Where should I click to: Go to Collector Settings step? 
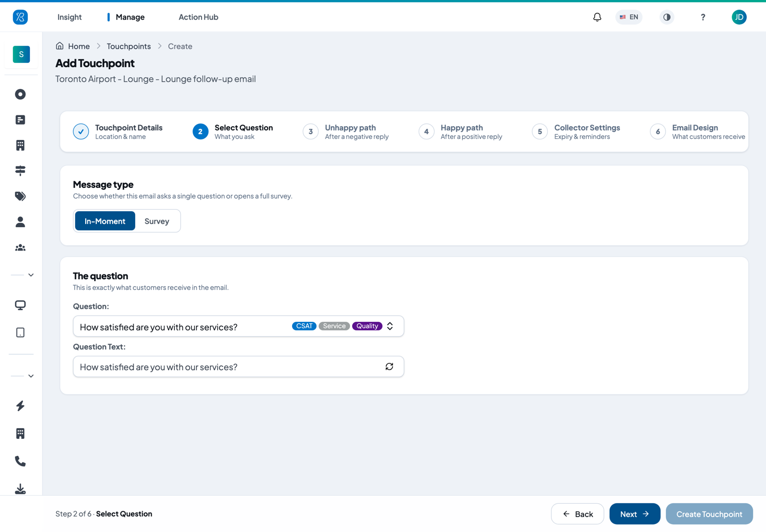(x=576, y=131)
